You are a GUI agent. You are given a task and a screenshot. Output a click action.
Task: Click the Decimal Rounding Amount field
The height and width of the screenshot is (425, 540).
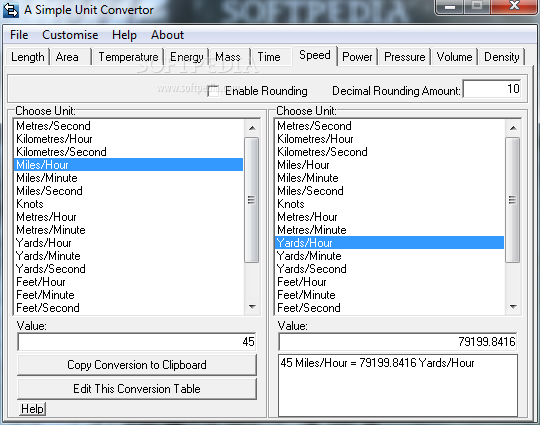(x=492, y=89)
